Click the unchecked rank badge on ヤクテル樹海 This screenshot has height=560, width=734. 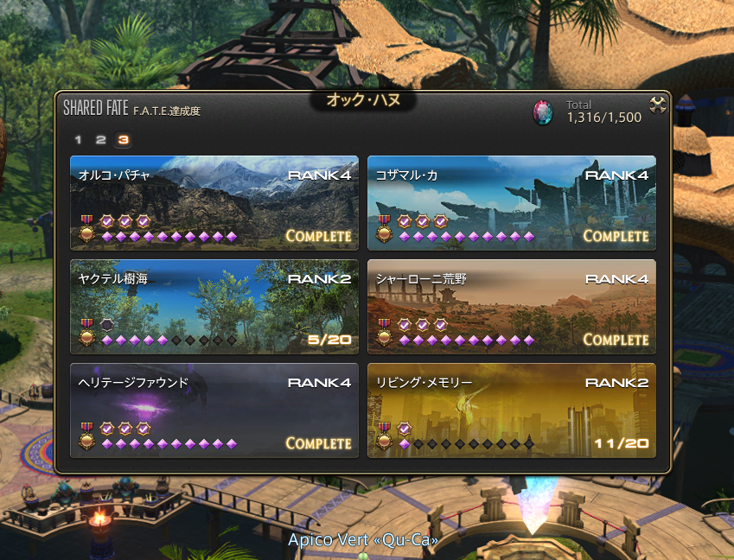click(x=107, y=325)
